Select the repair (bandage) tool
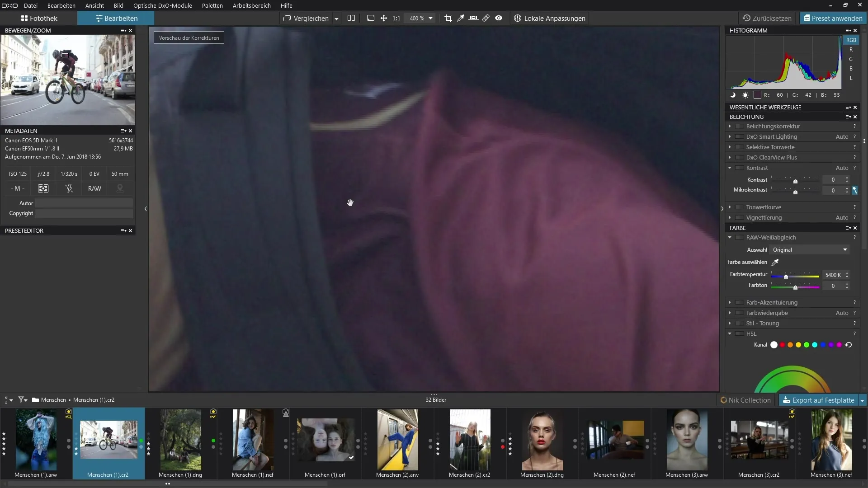The image size is (868, 488). point(486,19)
